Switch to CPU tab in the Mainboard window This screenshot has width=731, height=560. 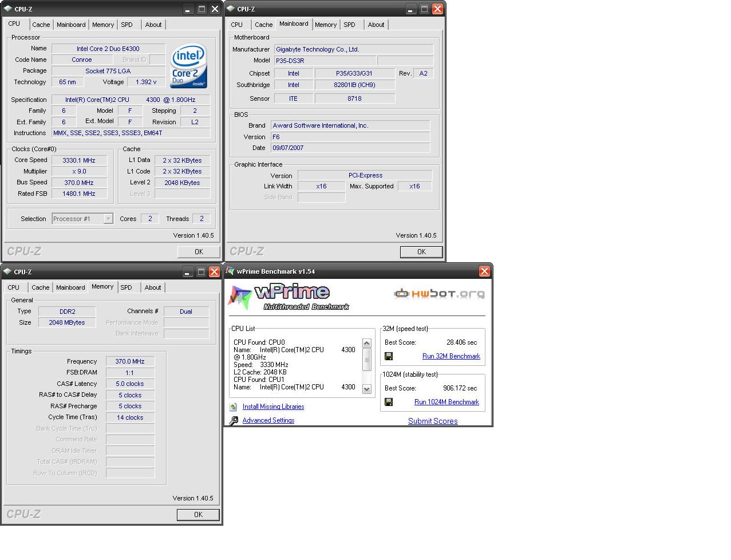pos(237,25)
